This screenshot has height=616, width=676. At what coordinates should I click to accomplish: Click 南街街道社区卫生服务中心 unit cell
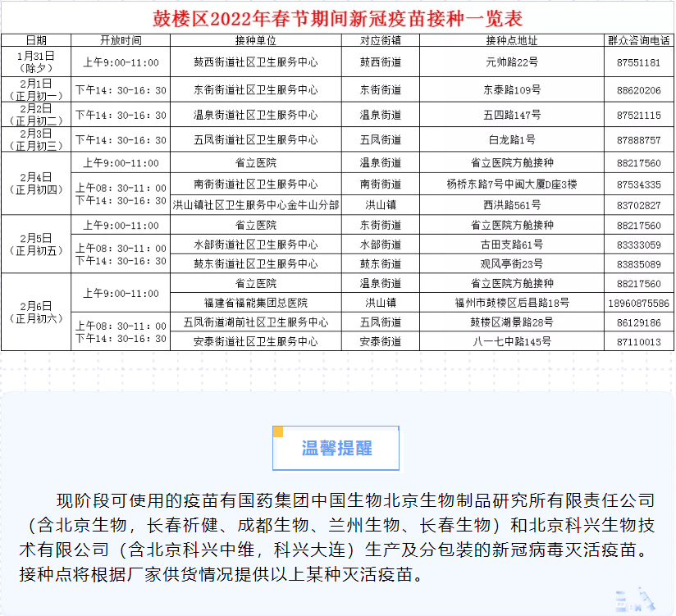click(x=256, y=184)
